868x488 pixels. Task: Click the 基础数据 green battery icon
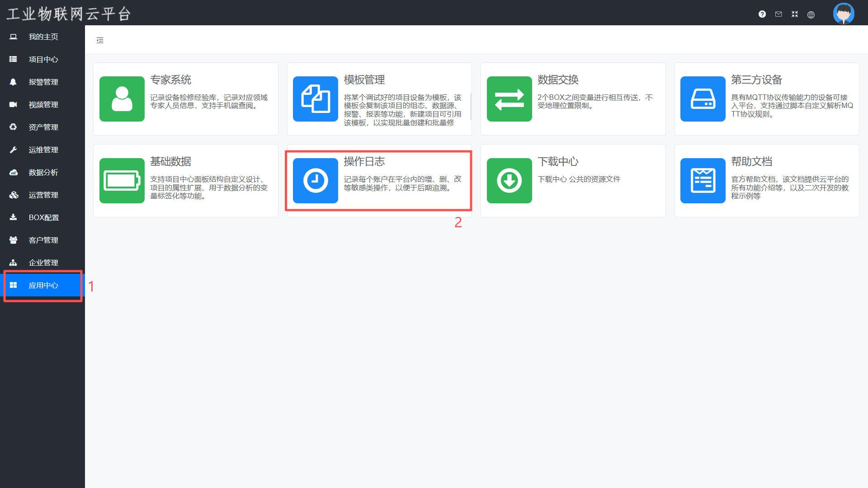[122, 181]
